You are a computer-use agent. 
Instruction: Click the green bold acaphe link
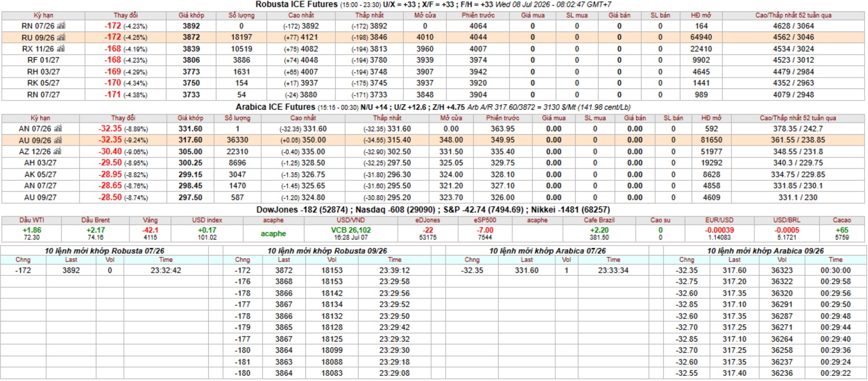click(273, 234)
